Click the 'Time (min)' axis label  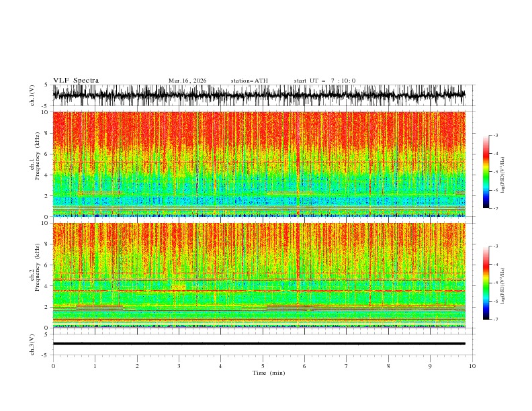pos(269,373)
